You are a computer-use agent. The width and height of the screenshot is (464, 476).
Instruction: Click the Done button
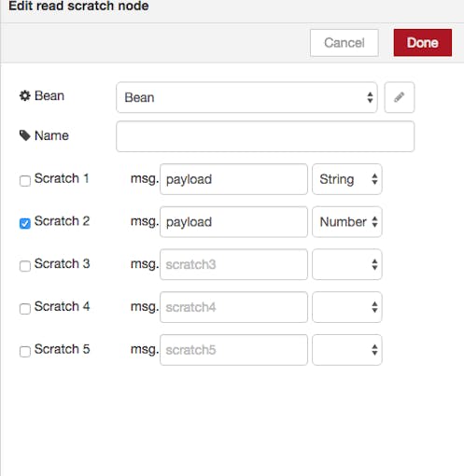coord(423,43)
